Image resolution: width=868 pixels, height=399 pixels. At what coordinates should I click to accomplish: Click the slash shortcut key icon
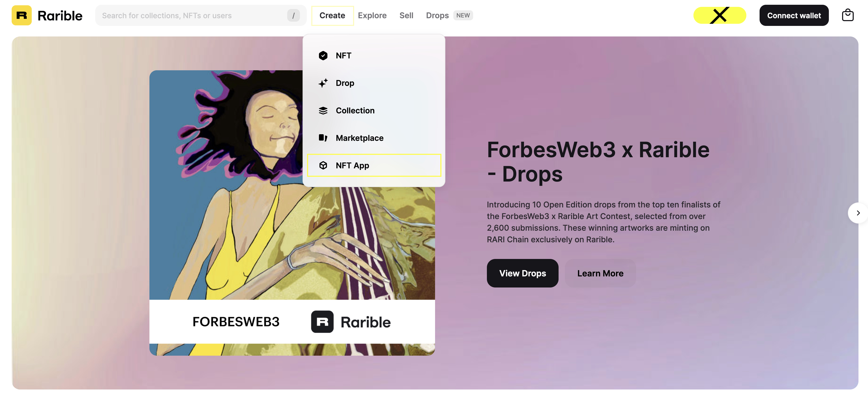(293, 16)
